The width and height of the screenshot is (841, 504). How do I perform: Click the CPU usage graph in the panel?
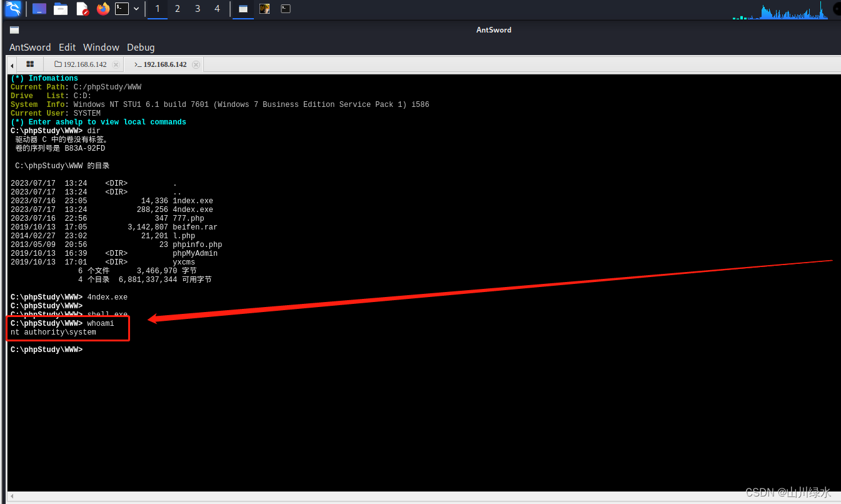coord(782,10)
